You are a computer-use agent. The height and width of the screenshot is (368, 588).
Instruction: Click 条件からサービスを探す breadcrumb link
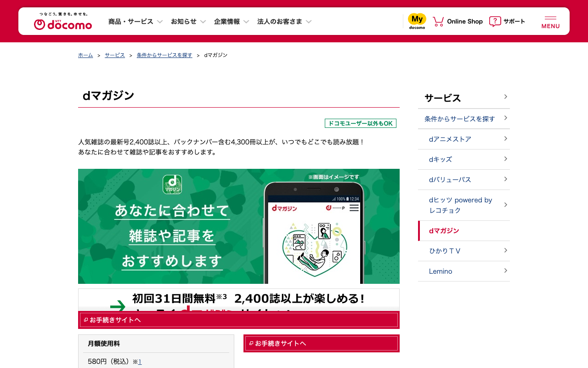164,55
